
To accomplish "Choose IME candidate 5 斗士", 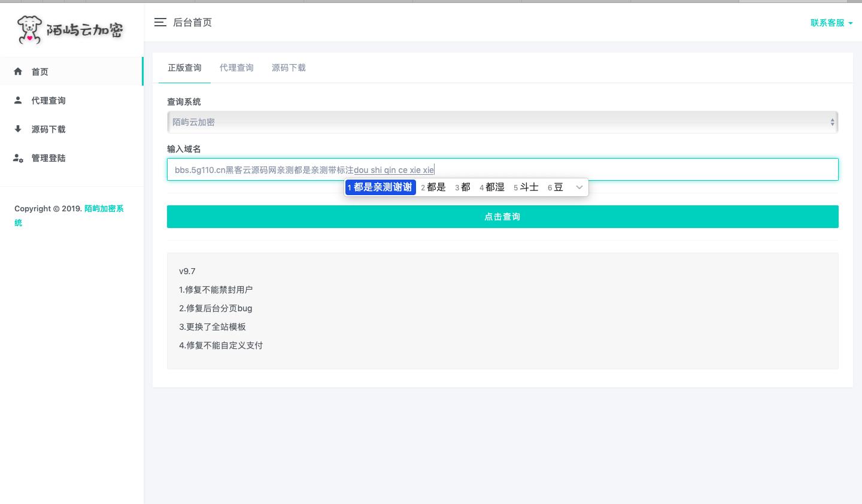I will pyautogui.click(x=527, y=187).
